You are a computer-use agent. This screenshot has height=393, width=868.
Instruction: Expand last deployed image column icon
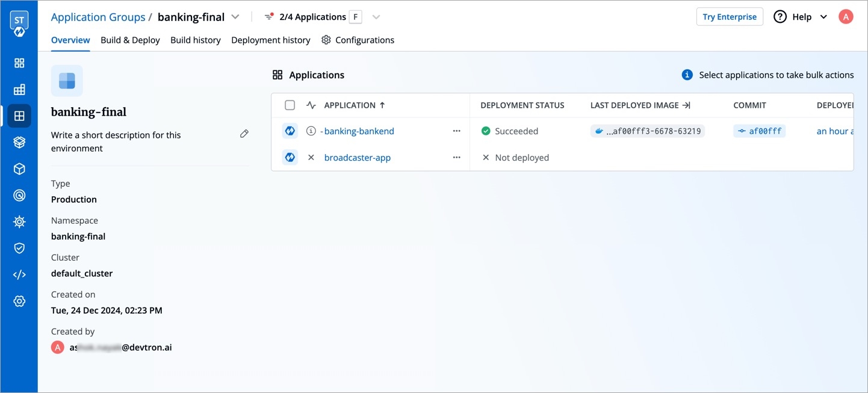(x=686, y=105)
